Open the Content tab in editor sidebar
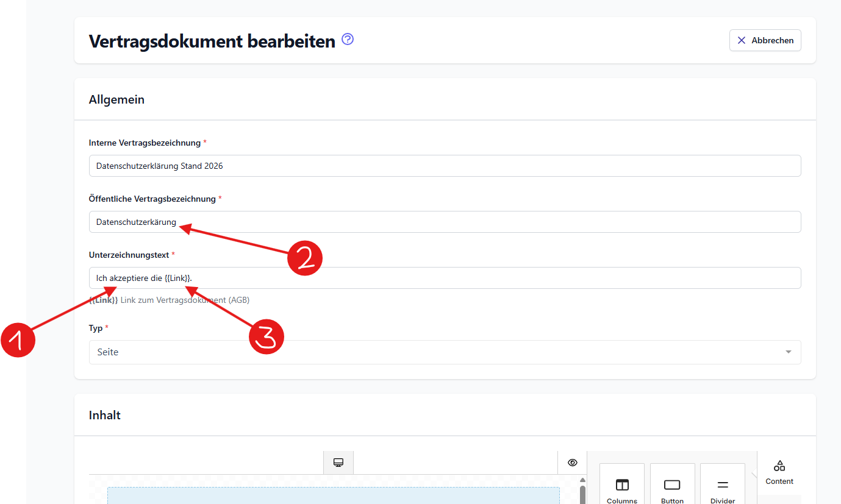This screenshot has height=504, width=841. coord(779,472)
